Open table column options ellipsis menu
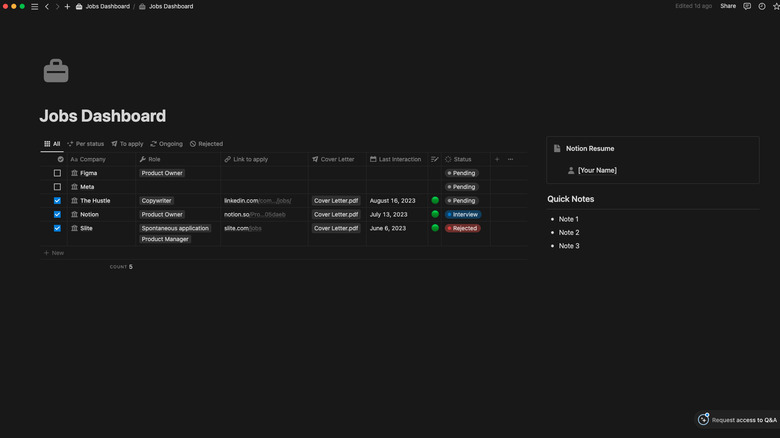The image size is (780, 438). [x=510, y=159]
